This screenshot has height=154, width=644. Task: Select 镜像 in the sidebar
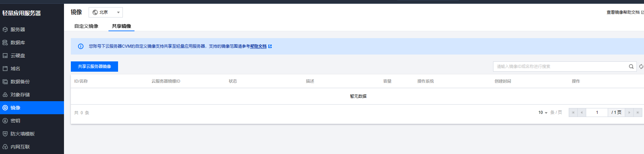32,108
